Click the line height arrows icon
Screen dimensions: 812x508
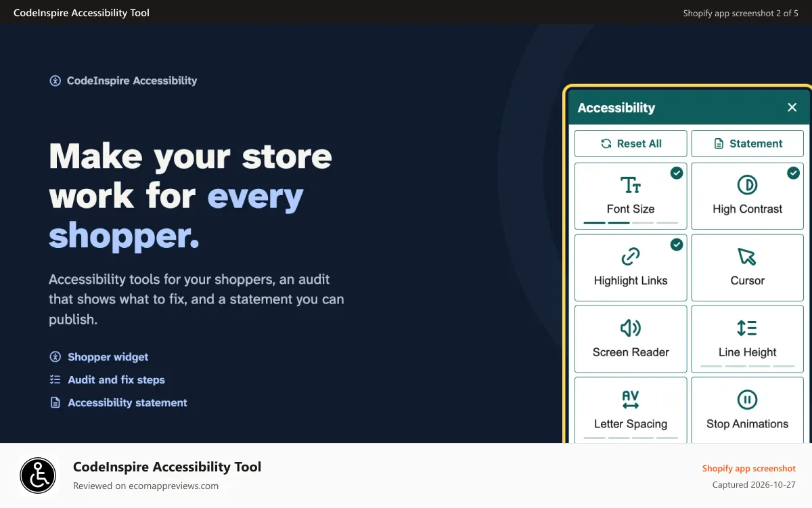[747, 328]
